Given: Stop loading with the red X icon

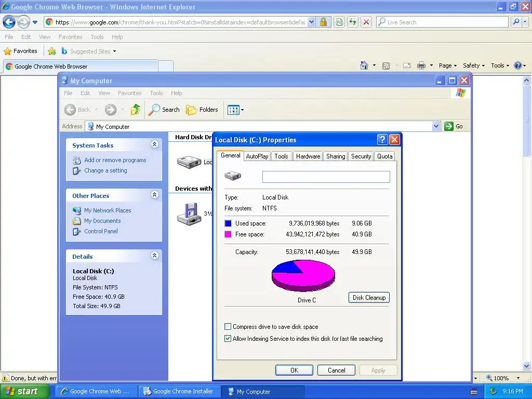Looking at the screenshot, I should pos(366,22).
